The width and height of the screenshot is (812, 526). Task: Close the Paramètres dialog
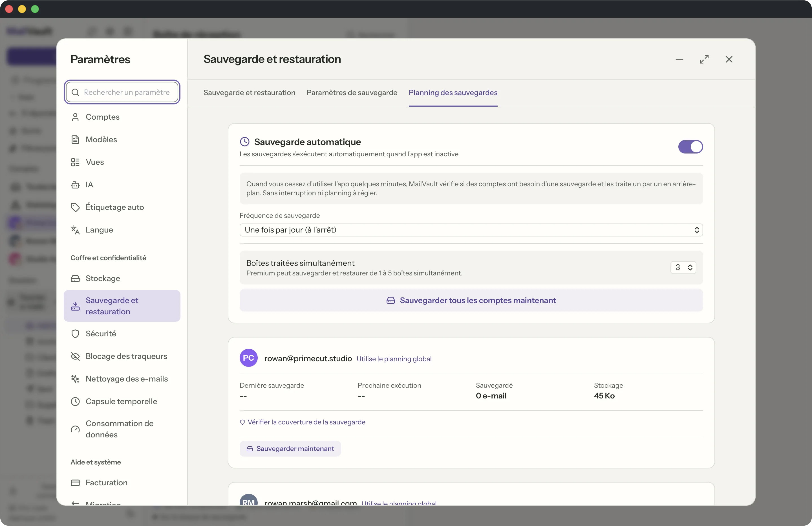coord(729,59)
